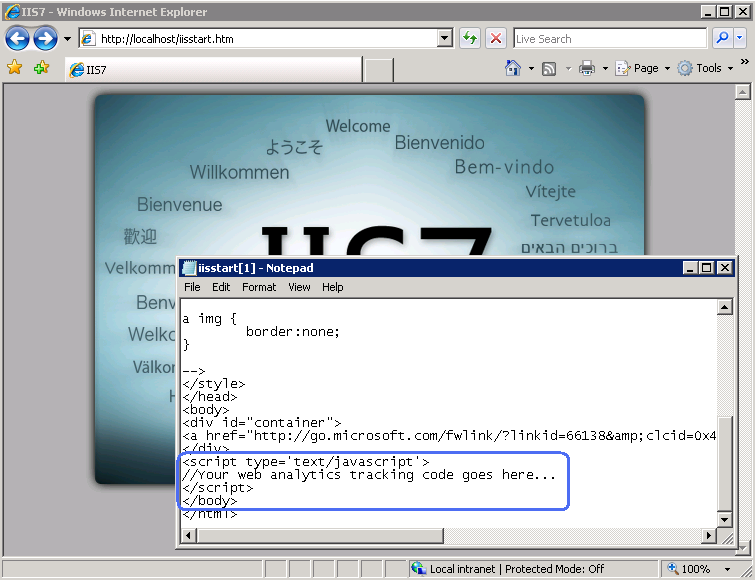Click the 100% zoom level button
The height and width of the screenshot is (580, 755).
pos(690,569)
